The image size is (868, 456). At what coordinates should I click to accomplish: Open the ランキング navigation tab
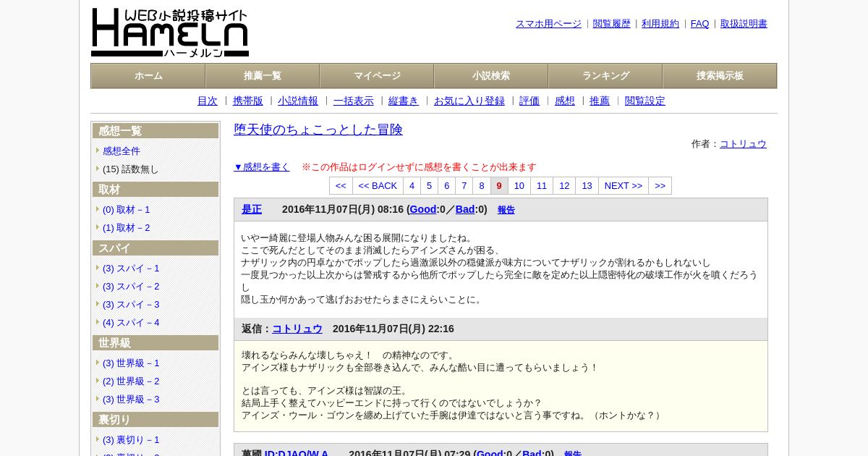[605, 76]
